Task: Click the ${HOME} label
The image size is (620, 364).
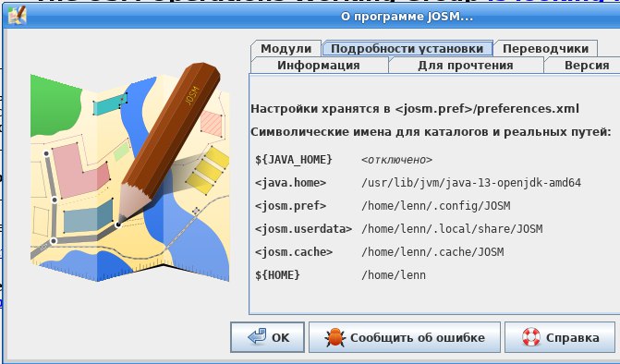Action: (x=277, y=274)
